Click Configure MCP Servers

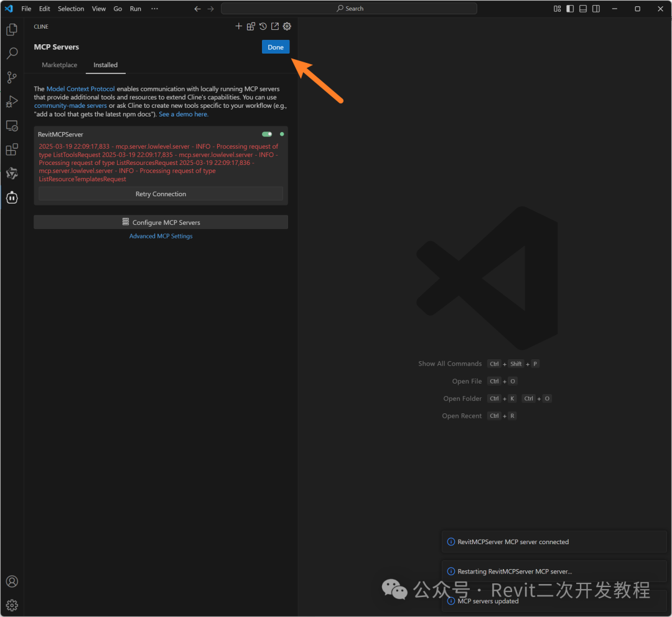(x=161, y=222)
